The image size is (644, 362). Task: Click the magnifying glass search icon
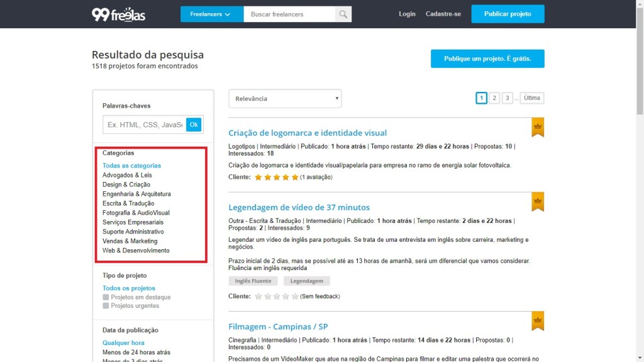tap(343, 14)
